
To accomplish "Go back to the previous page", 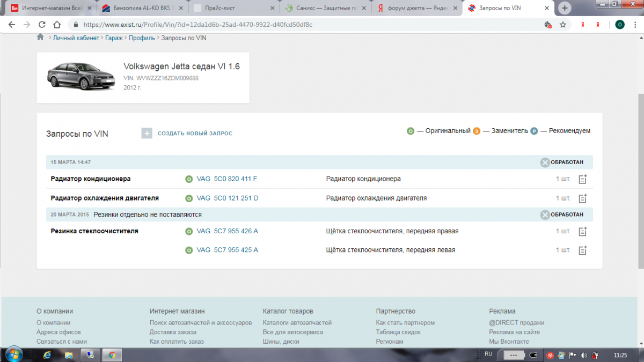I will tap(12, 25).
